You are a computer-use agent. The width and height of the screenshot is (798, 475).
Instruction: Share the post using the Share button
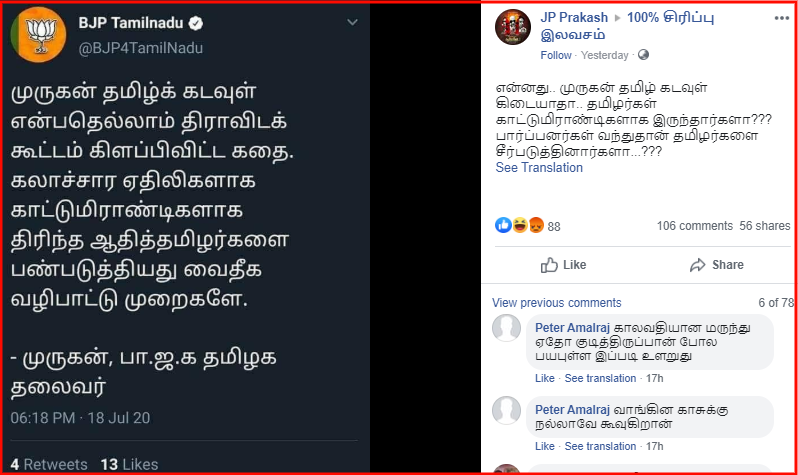click(717, 265)
